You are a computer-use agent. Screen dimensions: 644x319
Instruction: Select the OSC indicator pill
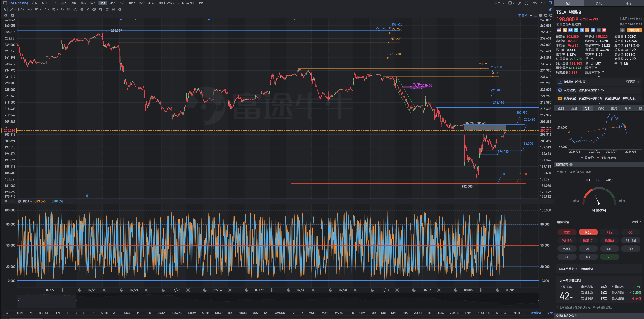[x=567, y=233]
